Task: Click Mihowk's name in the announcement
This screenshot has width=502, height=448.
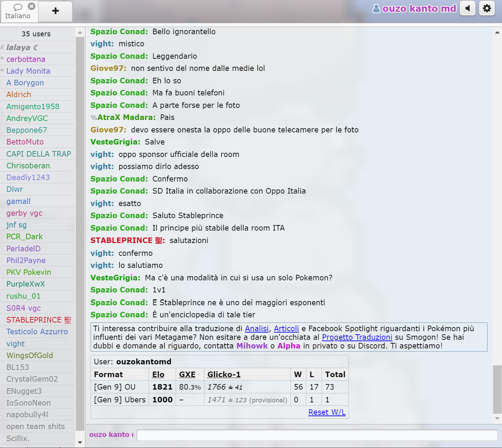Action: (252, 346)
